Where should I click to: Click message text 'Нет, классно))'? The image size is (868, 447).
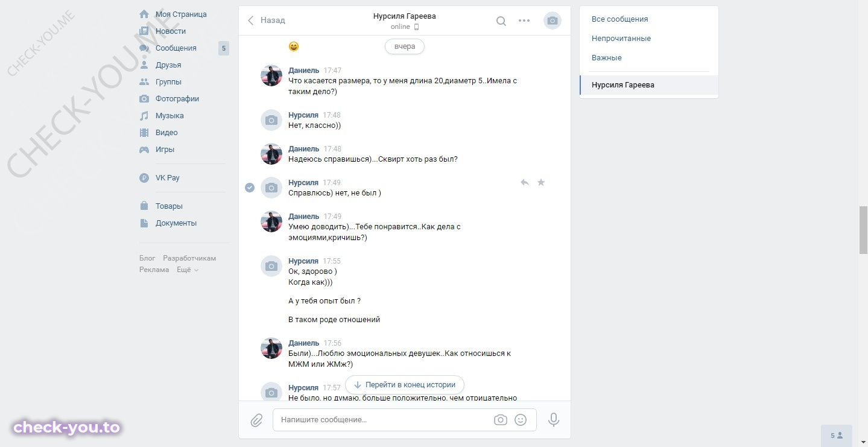[x=315, y=125]
